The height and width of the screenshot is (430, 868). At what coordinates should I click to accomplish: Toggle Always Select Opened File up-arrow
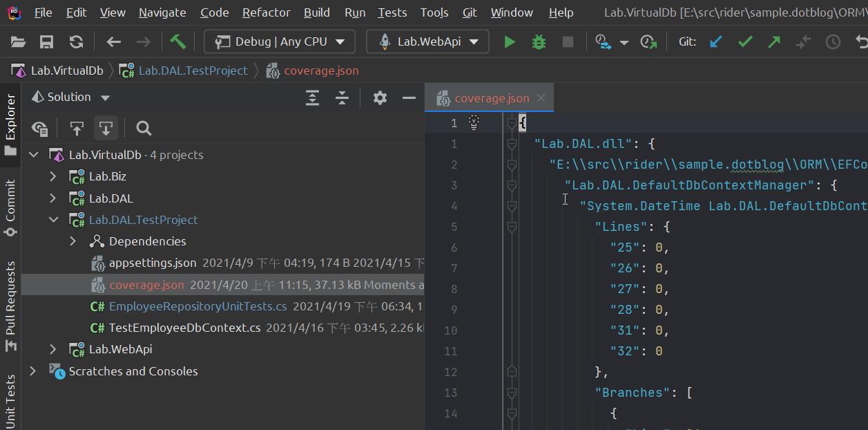point(77,128)
